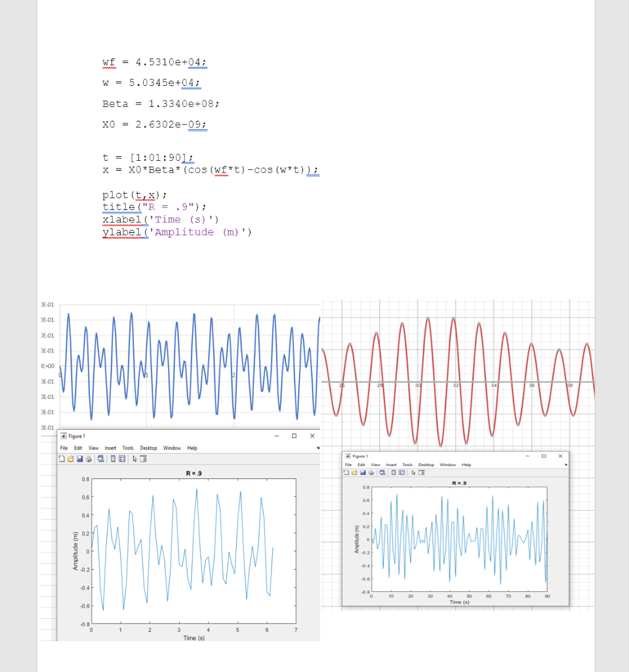629x672 pixels.
Task: Save the beat-pattern plot via second figure's Save icon
Action: [363, 472]
